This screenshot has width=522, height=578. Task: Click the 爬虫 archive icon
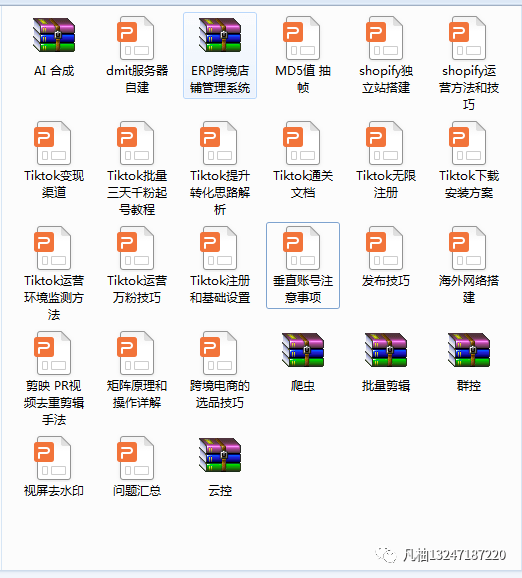(303, 350)
